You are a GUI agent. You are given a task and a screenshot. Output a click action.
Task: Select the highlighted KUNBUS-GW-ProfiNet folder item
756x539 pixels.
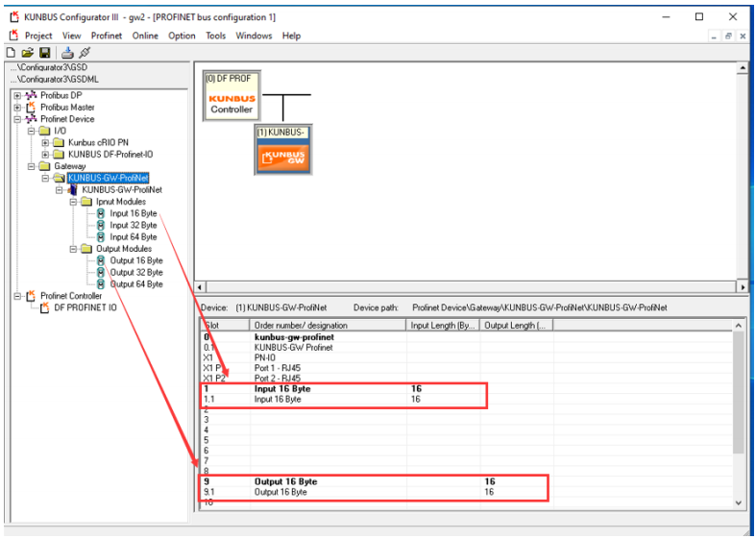(108, 178)
